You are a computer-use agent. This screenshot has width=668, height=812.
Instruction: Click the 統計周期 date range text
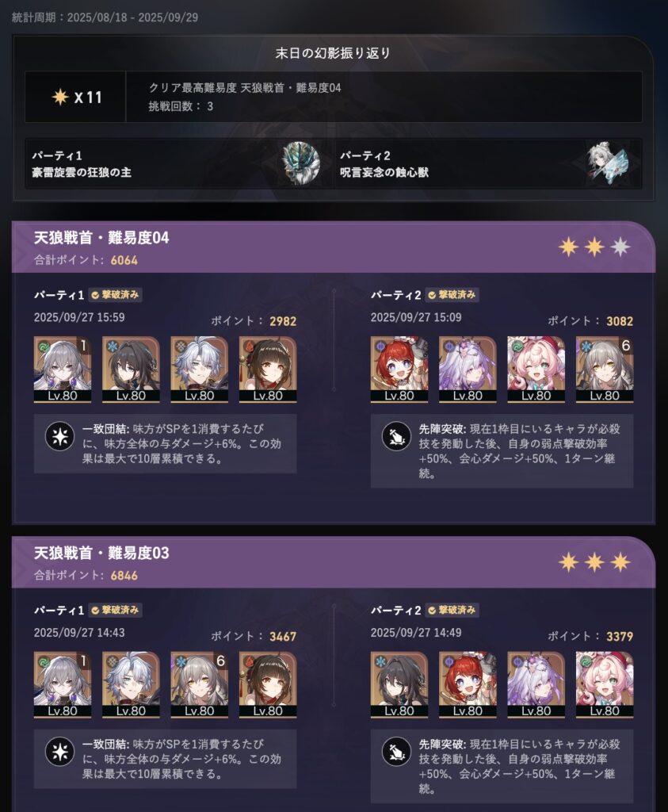105,17
